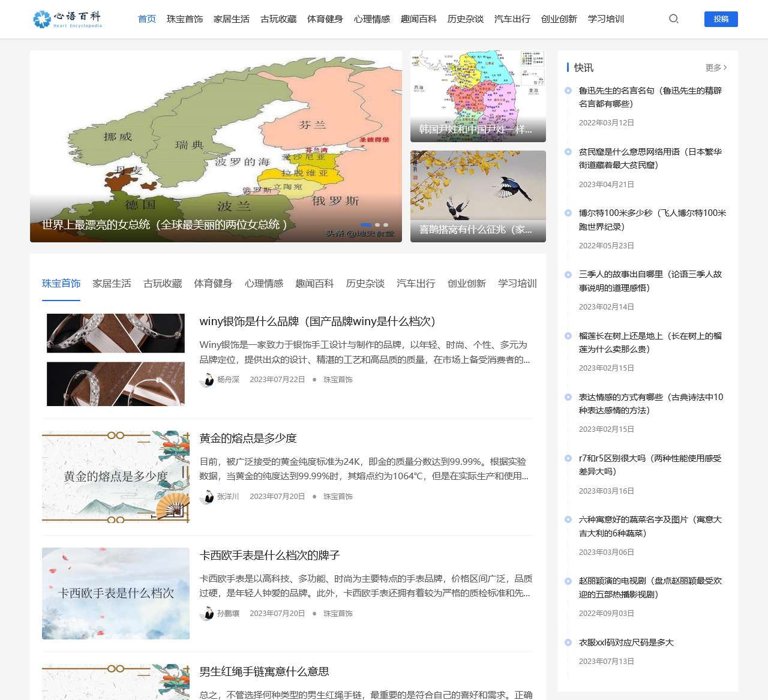Switch to the 学习培训 content tab
The image size is (768, 700).
tap(517, 284)
